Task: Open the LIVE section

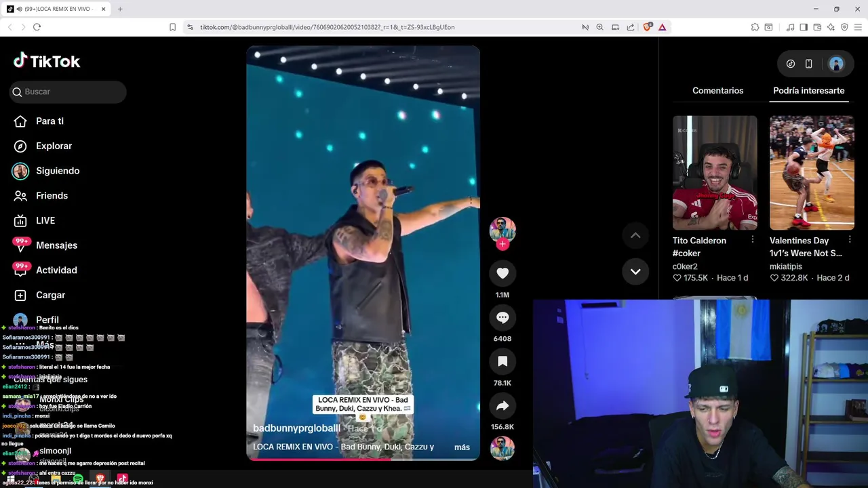Action: (35, 220)
